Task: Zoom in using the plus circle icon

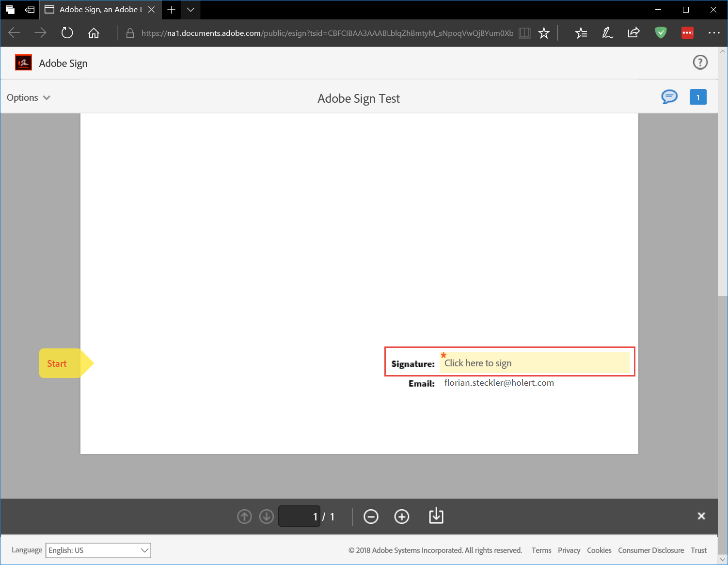Action: 402,517
